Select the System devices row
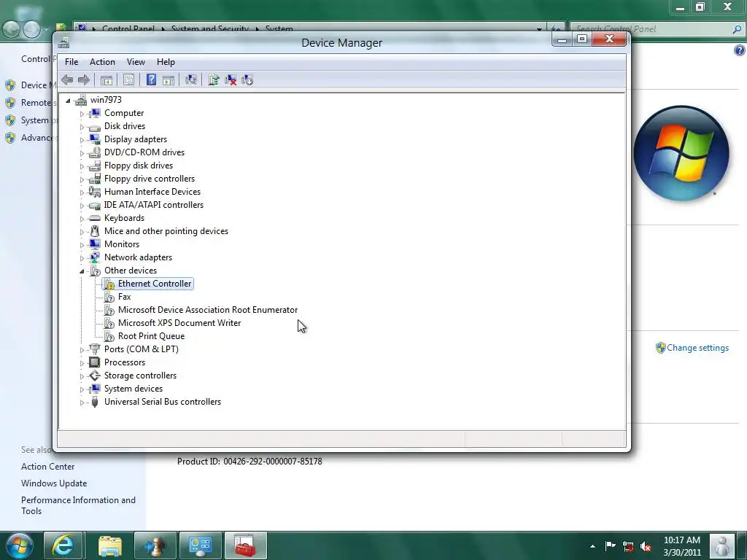 pos(133,389)
